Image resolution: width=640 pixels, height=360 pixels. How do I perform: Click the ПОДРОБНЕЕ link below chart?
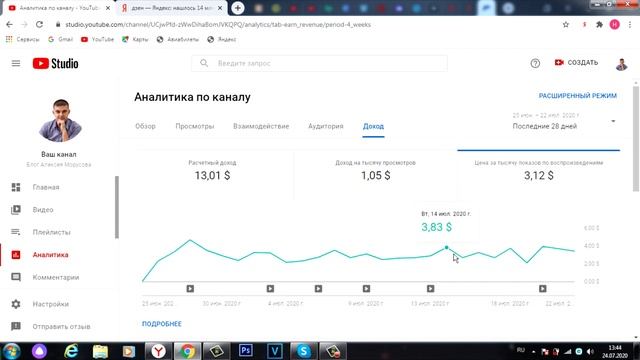tap(162, 324)
